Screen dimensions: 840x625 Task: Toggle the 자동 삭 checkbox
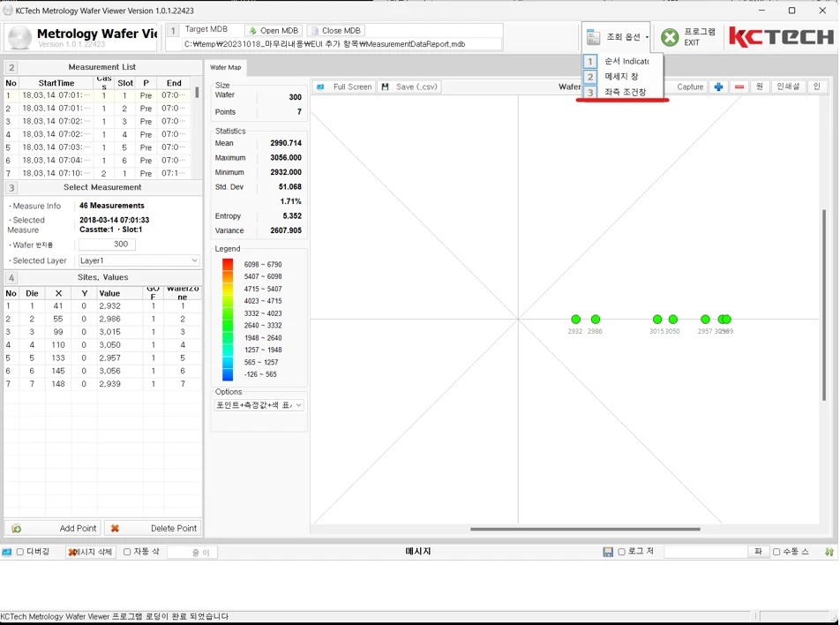pos(127,552)
